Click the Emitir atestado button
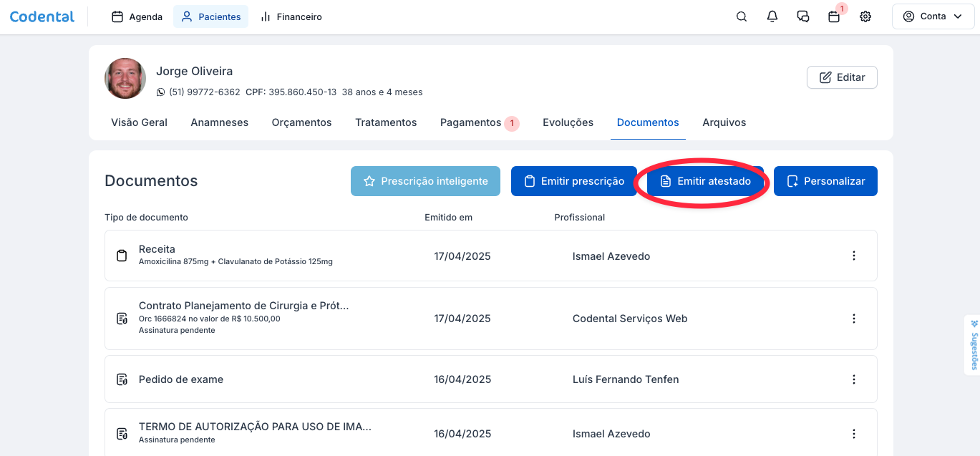980x456 pixels. pyautogui.click(x=705, y=181)
